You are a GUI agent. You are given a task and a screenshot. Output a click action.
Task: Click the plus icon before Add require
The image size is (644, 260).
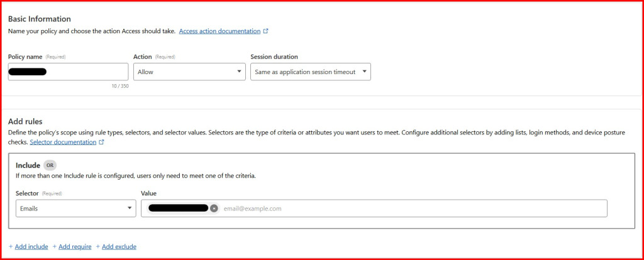(55, 247)
